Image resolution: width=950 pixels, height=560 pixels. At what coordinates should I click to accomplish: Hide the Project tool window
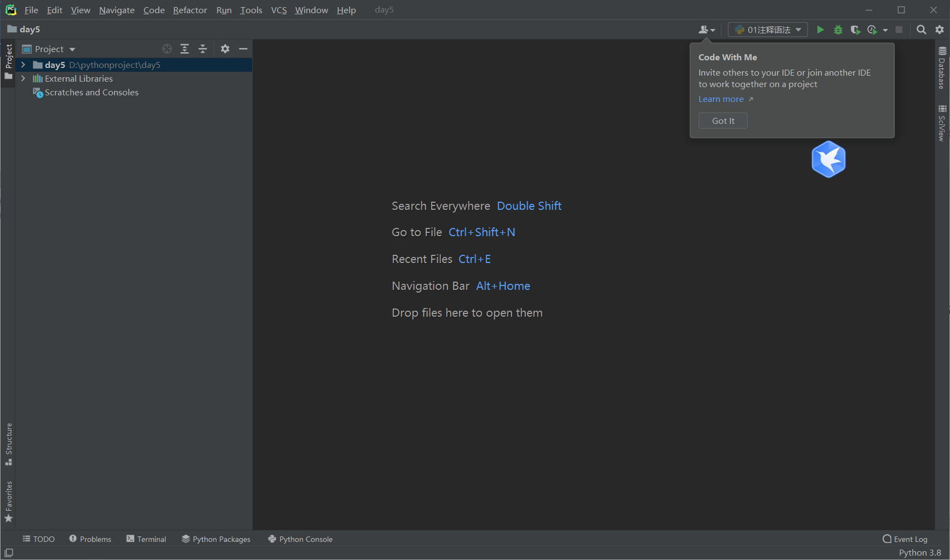pyautogui.click(x=243, y=49)
